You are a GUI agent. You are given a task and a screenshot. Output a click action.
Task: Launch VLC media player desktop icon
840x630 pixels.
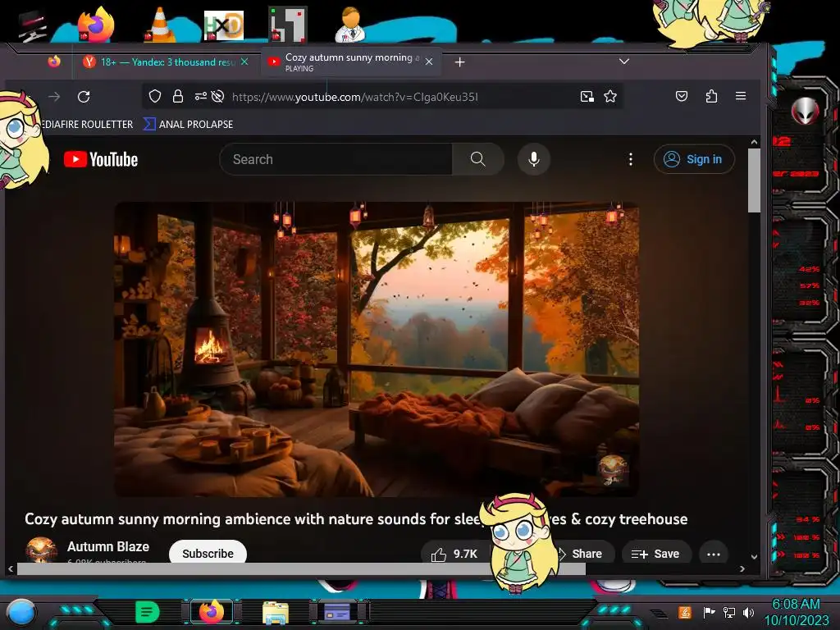[160, 25]
